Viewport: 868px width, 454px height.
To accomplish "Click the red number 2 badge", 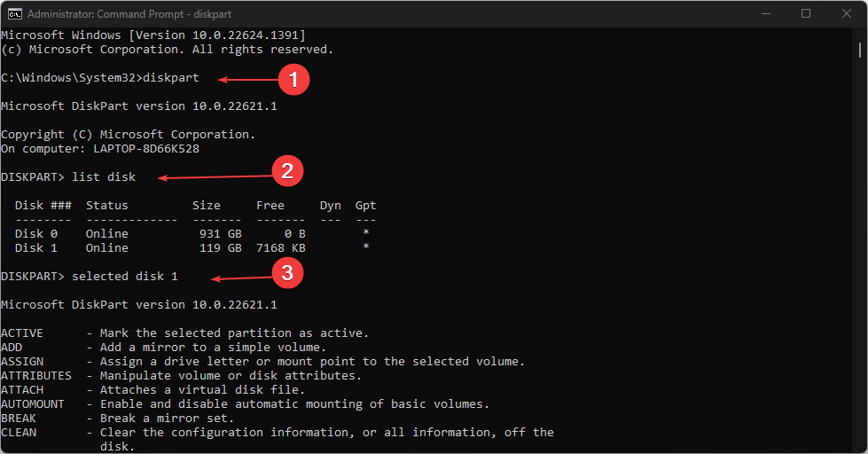I will tap(286, 170).
